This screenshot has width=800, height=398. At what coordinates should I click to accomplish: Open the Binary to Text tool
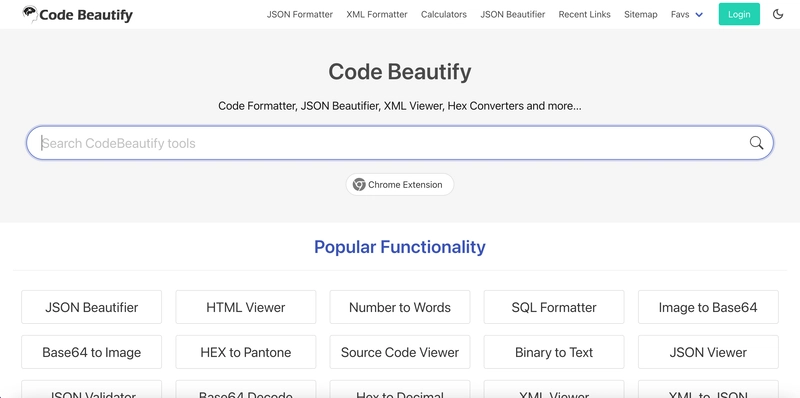[554, 352]
